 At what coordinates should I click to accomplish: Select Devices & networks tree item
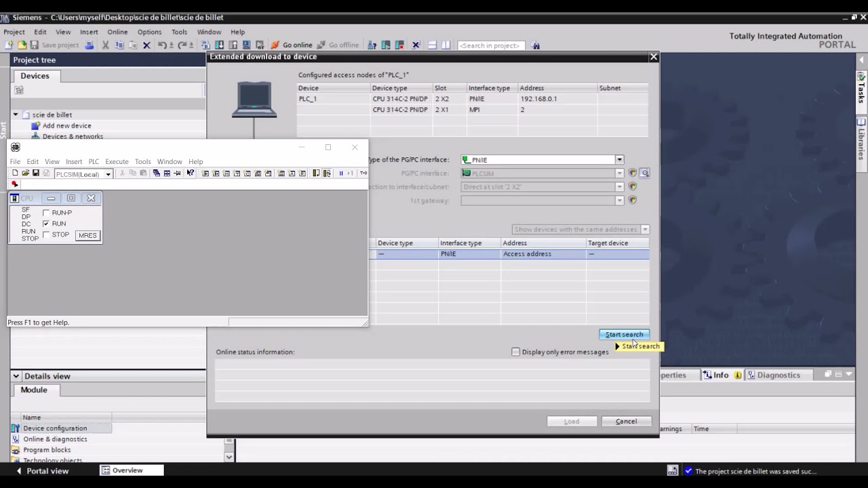73,136
